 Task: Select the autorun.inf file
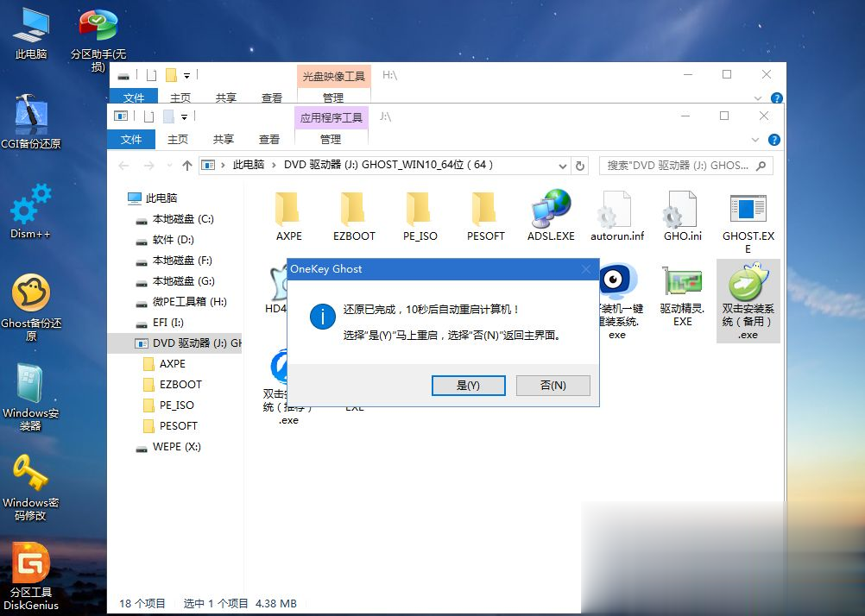616,217
